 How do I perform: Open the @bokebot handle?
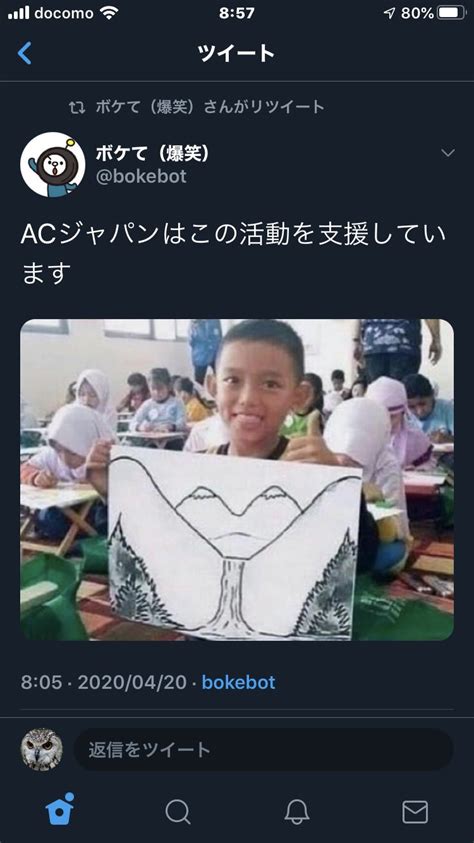[x=141, y=176]
